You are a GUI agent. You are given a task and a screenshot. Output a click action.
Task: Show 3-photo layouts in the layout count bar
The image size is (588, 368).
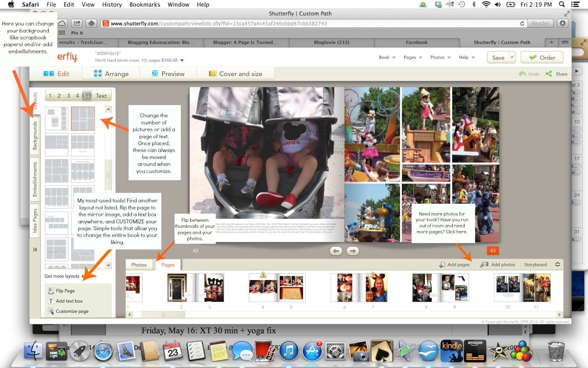pyautogui.click(x=68, y=96)
